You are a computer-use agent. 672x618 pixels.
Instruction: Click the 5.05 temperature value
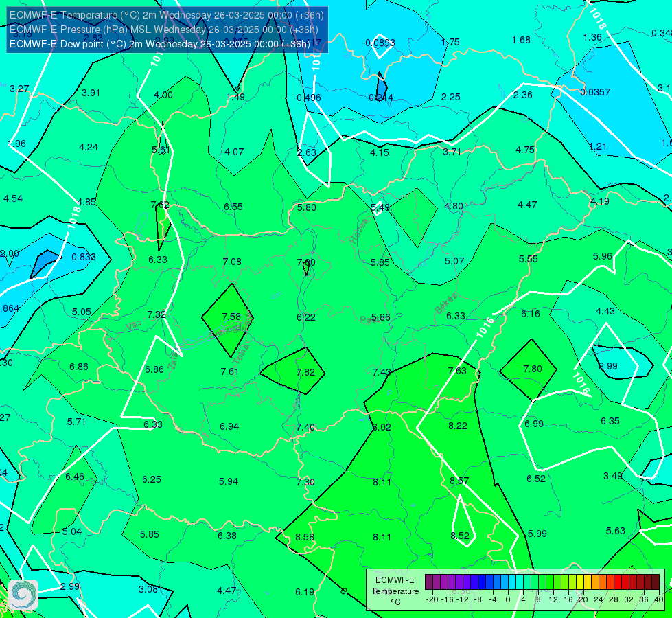click(82, 312)
